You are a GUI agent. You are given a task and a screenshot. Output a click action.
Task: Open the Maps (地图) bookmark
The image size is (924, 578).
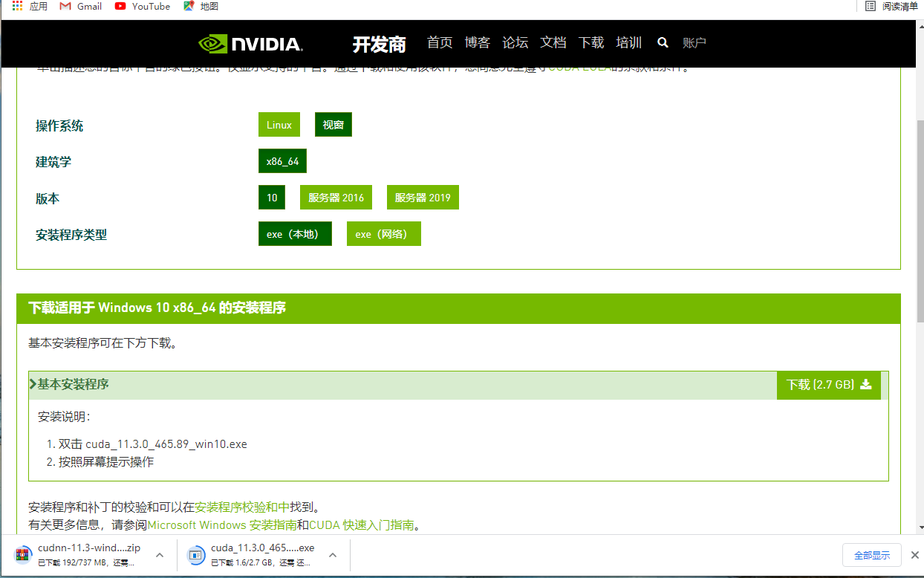(x=201, y=6)
